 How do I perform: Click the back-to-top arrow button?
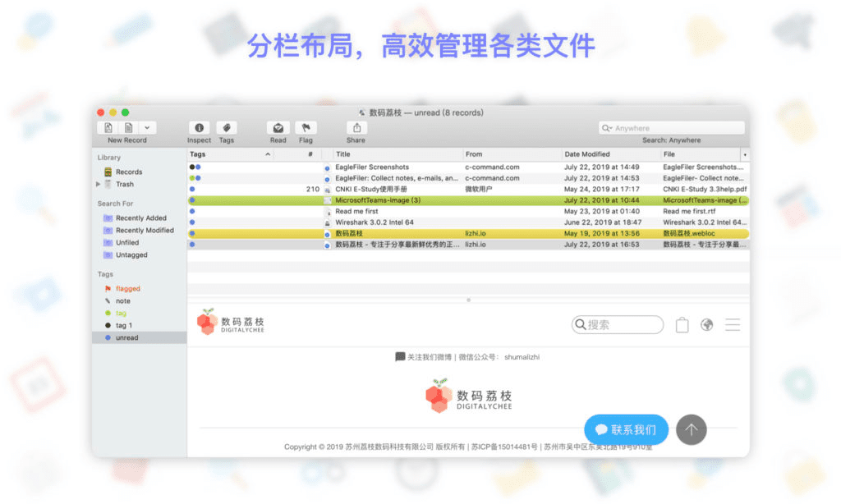click(x=691, y=429)
